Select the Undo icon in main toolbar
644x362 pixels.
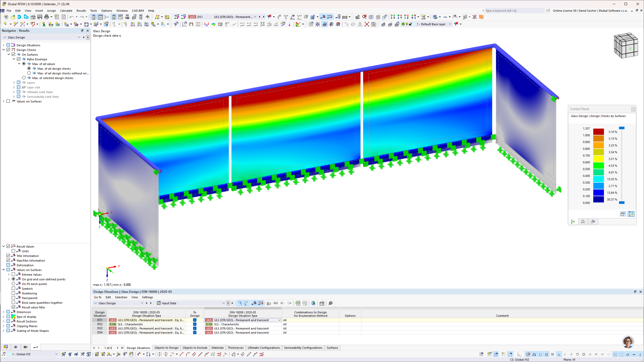[x=72, y=17]
